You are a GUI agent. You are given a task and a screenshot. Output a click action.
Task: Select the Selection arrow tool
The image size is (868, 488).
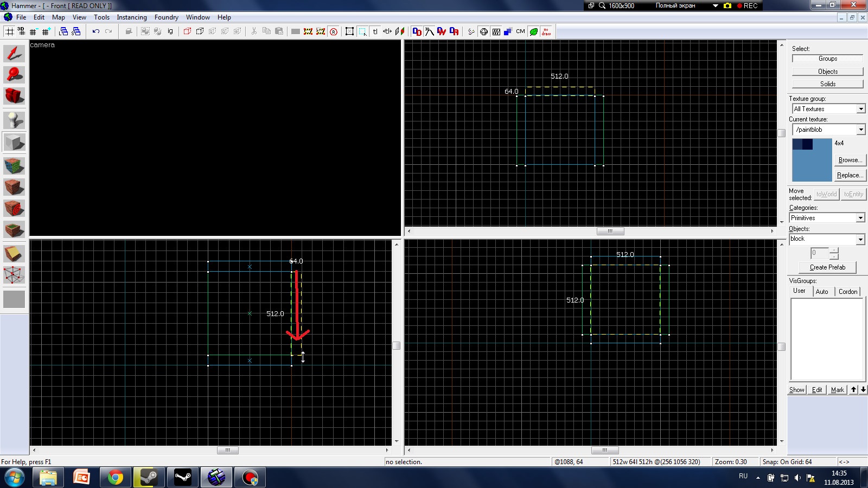click(14, 53)
